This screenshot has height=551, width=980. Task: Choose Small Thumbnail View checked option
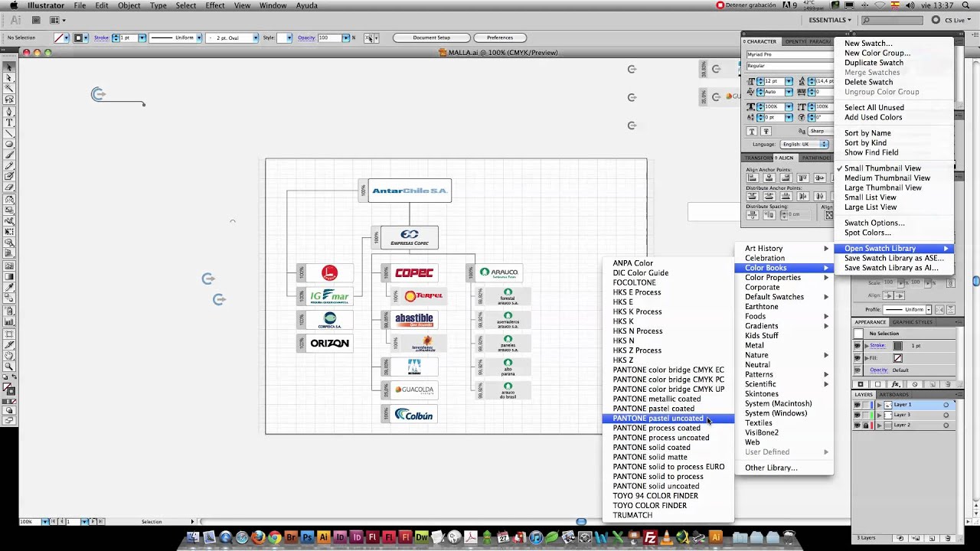point(883,168)
